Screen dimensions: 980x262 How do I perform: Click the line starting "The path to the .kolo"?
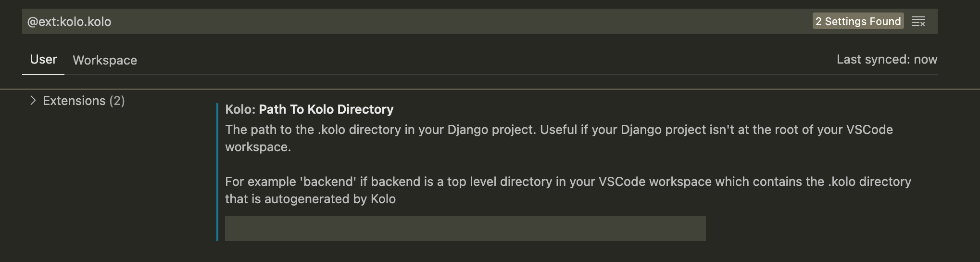559,130
